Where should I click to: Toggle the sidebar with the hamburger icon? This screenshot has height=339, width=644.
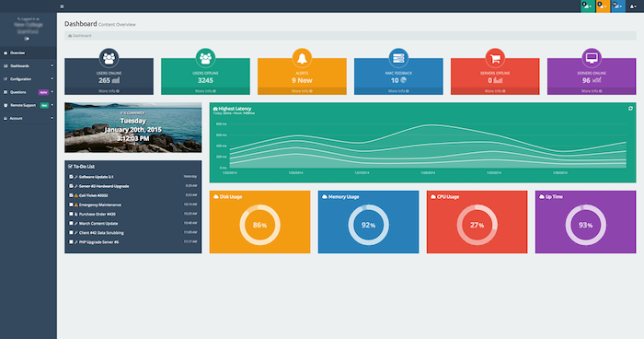coord(62,6)
